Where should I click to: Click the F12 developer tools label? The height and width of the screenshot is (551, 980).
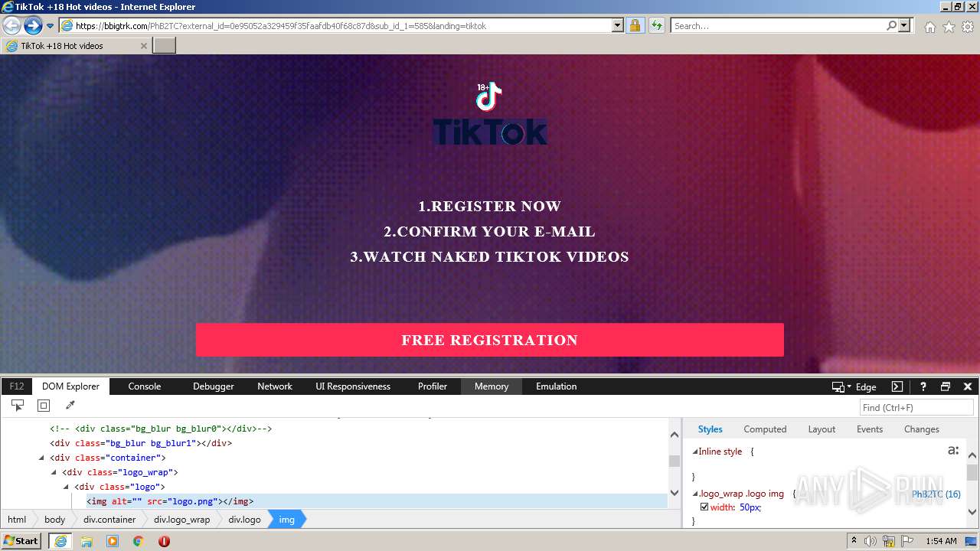click(17, 386)
